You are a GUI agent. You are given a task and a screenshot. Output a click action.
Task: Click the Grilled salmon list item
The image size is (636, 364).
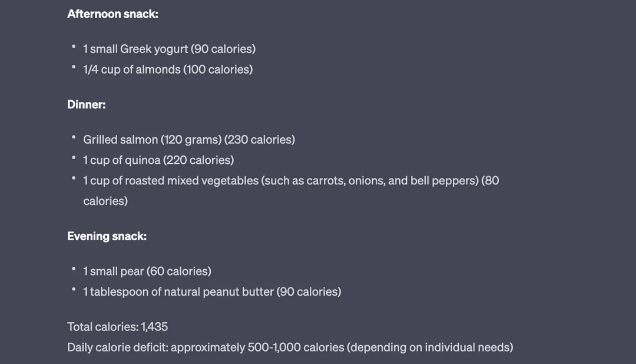coord(188,140)
